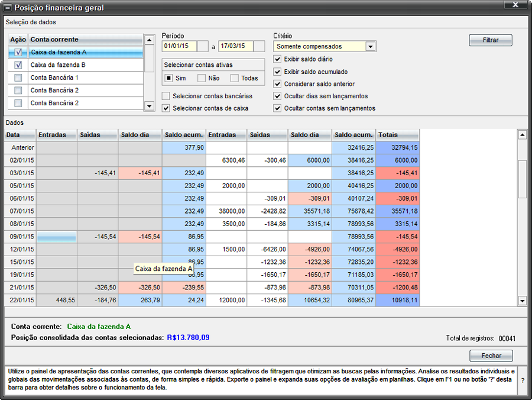This screenshot has height=400, width=532.
Task: Toggle Ocultar dias sem lançamentos
Action: pyautogui.click(x=277, y=96)
